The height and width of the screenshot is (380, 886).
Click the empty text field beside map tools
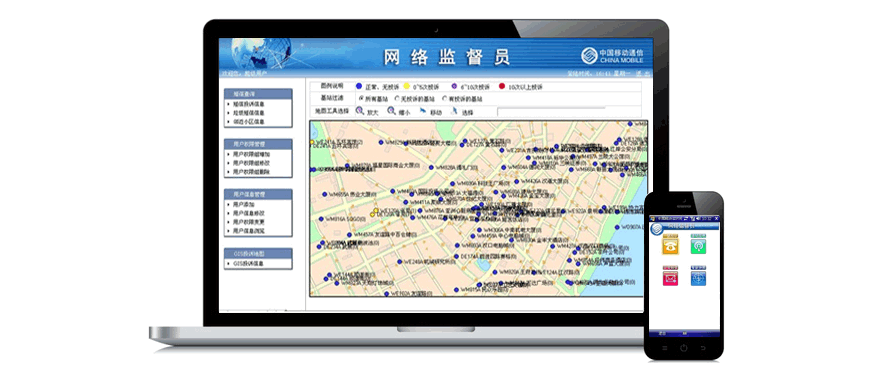coord(551,112)
